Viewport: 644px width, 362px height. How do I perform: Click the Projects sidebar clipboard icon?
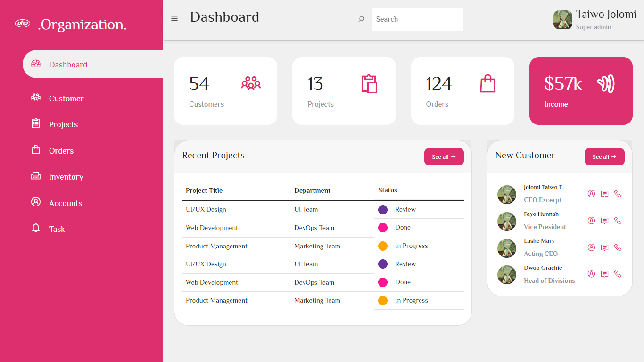(x=36, y=123)
